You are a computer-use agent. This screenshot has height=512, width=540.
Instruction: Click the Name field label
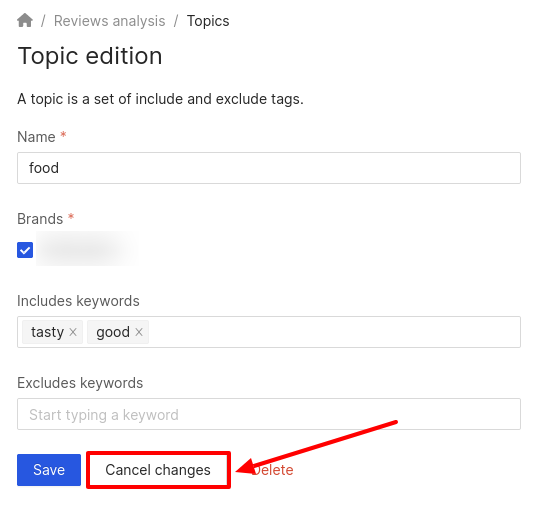[x=36, y=137]
